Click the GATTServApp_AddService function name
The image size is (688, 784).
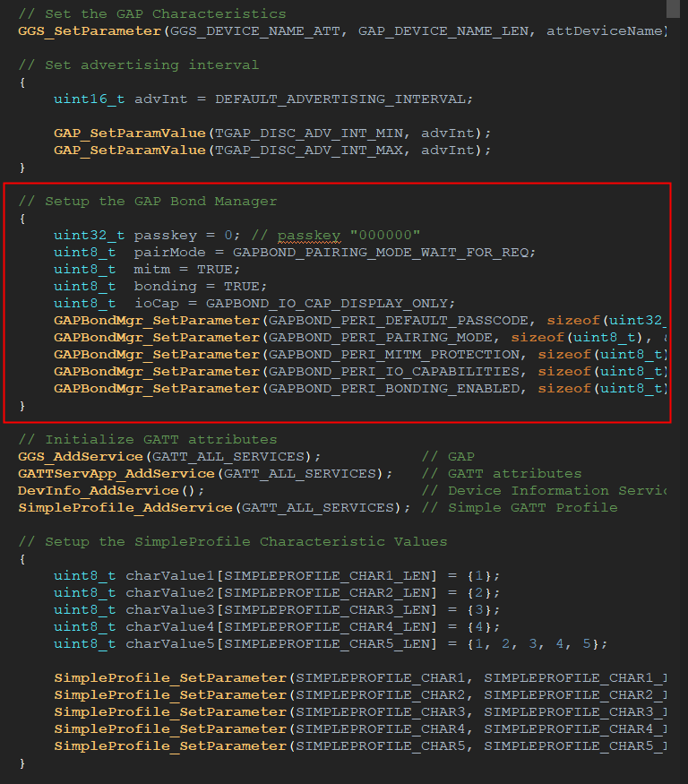(x=116, y=474)
